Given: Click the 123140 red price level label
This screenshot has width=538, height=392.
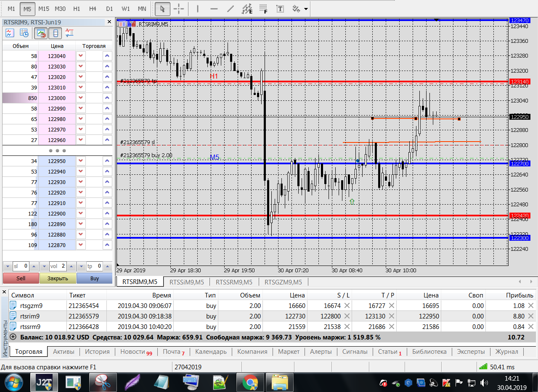Looking at the screenshot, I should (x=519, y=82).
